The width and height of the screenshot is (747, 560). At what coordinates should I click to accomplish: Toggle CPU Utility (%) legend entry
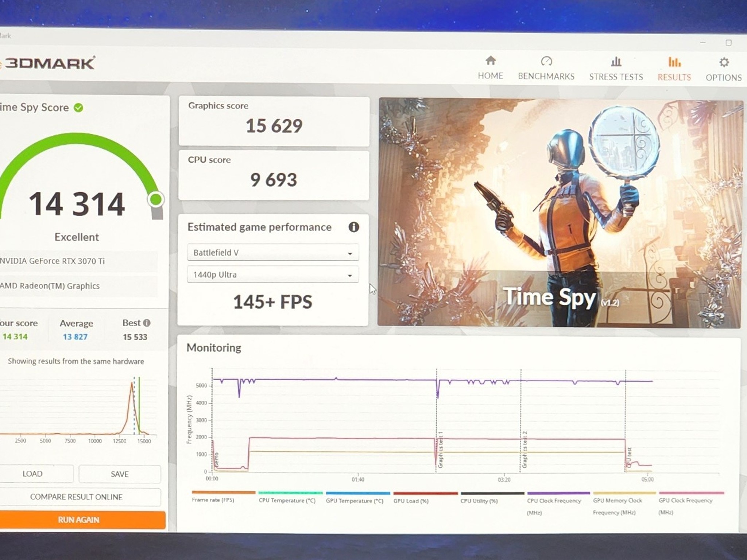pyautogui.click(x=492, y=498)
